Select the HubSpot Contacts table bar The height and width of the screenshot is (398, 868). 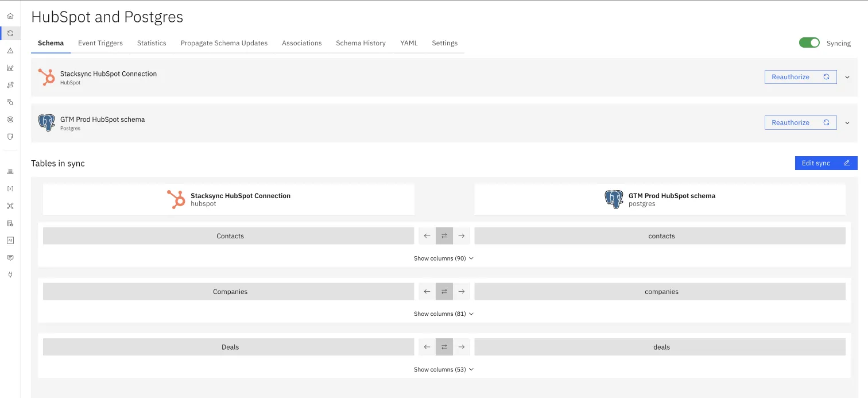coord(228,236)
